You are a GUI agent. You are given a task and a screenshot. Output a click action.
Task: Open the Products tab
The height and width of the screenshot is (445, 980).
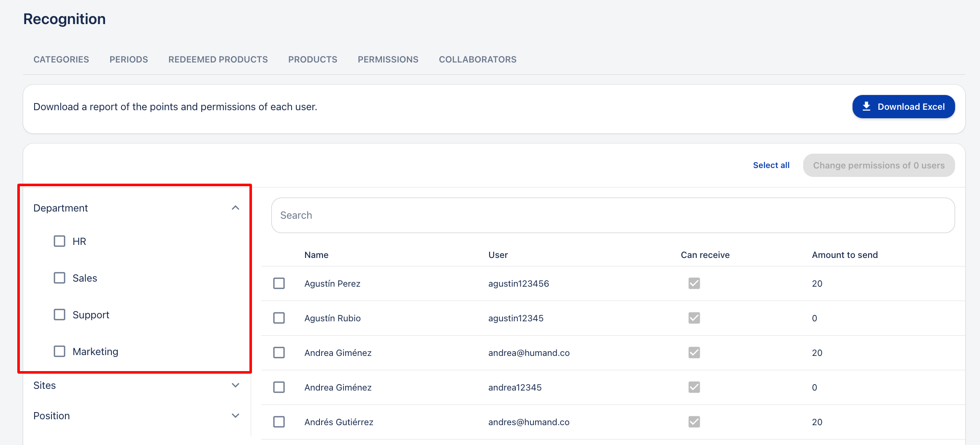313,60
